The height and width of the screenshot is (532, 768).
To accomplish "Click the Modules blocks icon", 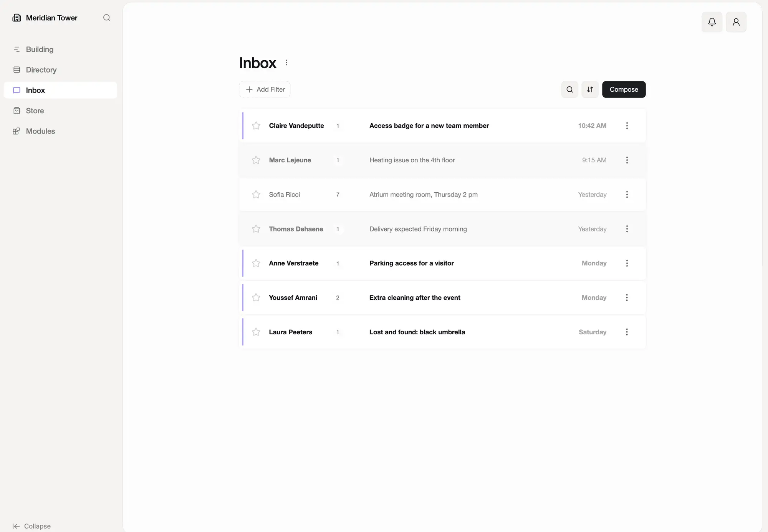I will click(x=17, y=131).
